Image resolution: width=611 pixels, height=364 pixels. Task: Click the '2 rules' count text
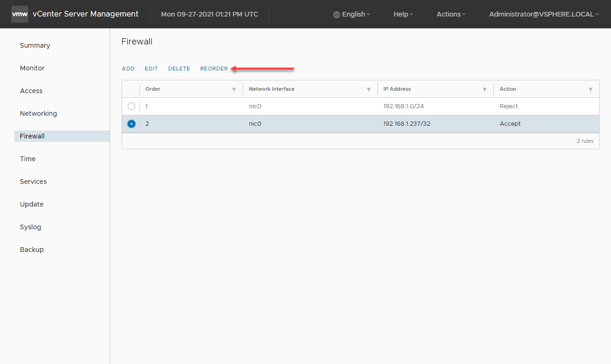(585, 141)
